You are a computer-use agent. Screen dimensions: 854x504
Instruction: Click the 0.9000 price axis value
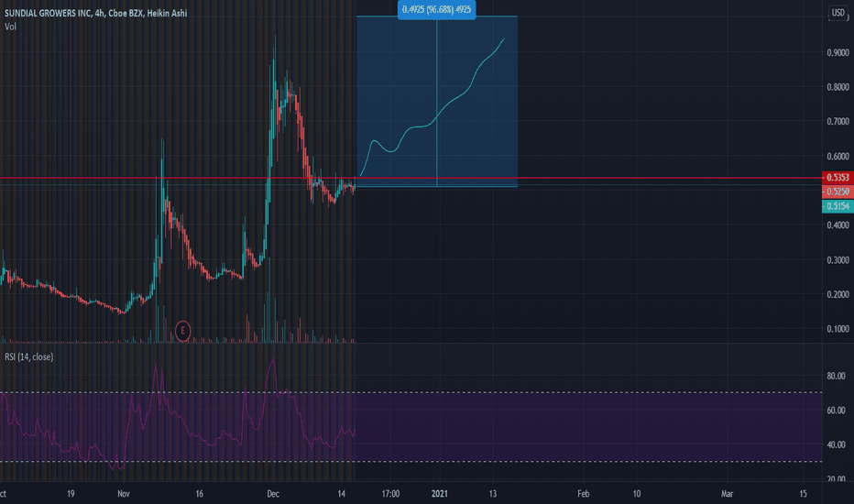[x=838, y=53]
